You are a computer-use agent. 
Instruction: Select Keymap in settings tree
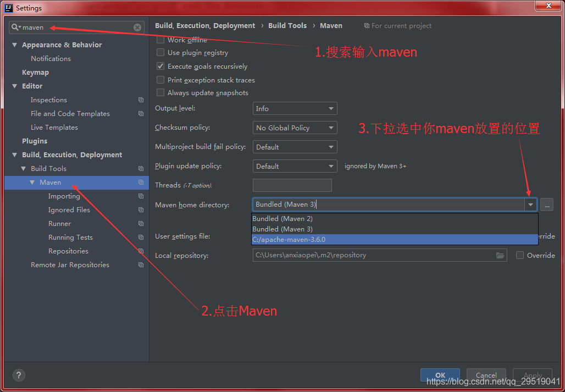tap(35, 73)
